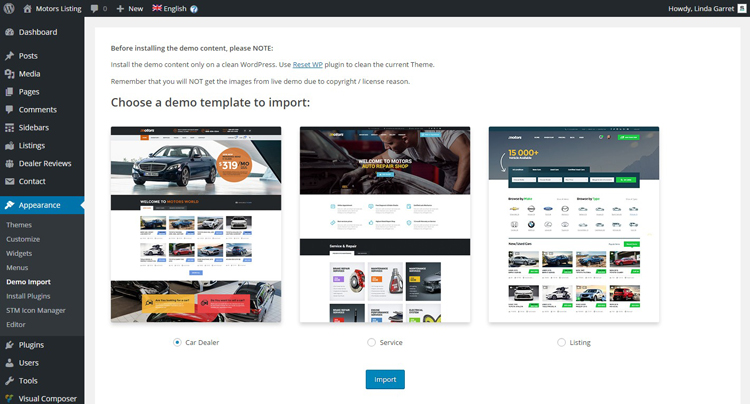Image resolution: width=750 pixels, height=404 pixels.
Task: Select the Listing radio button
Action: 561,342
